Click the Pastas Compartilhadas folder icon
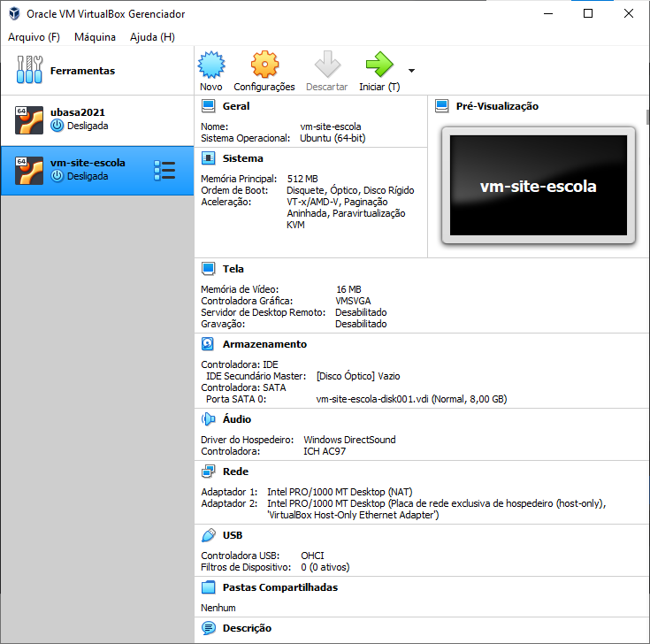The image size is (650, 644). [x=209, y=587]
